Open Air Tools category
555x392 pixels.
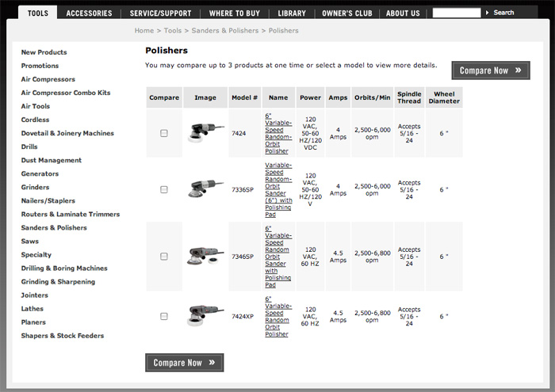pyautogui.click(x=36, y=106)
